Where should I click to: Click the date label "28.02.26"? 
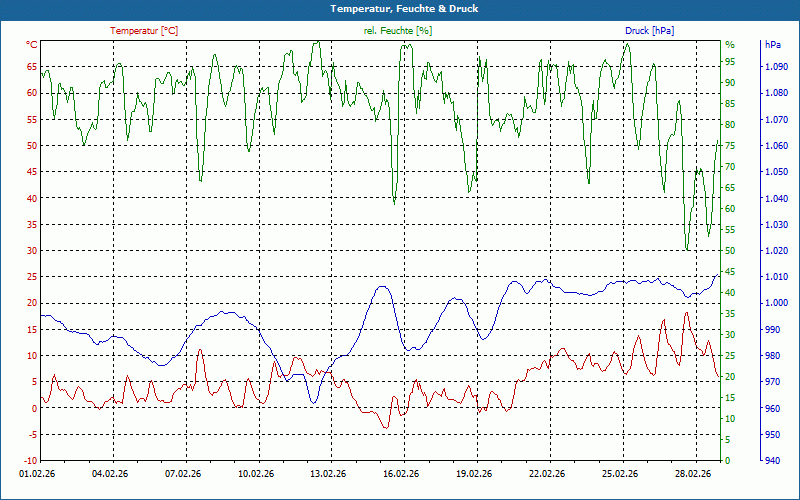coord(693,474)
